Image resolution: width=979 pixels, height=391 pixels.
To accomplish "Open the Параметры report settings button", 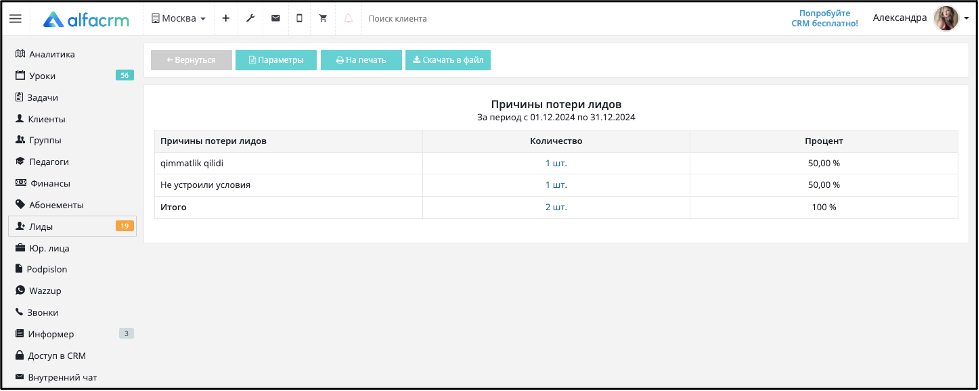I will click(x=276, y=60).
